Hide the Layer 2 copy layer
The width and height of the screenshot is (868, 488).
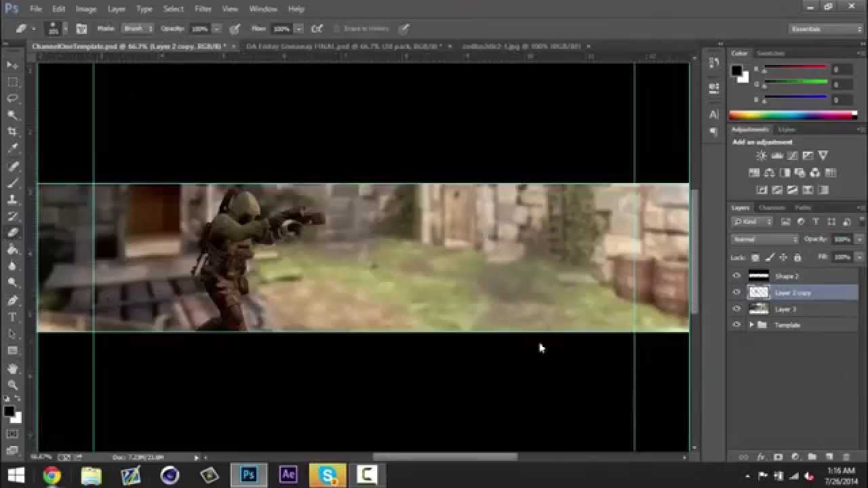pos(736,292)
